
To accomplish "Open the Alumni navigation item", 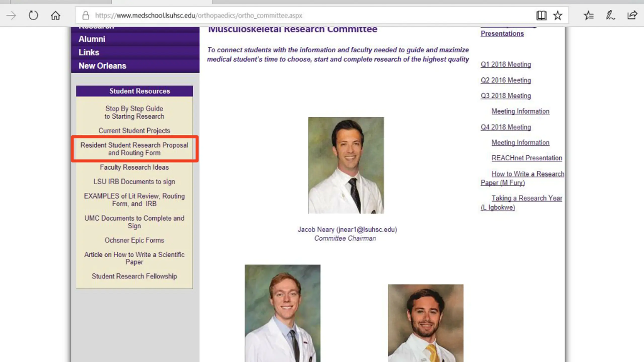I will coord(135,39).
